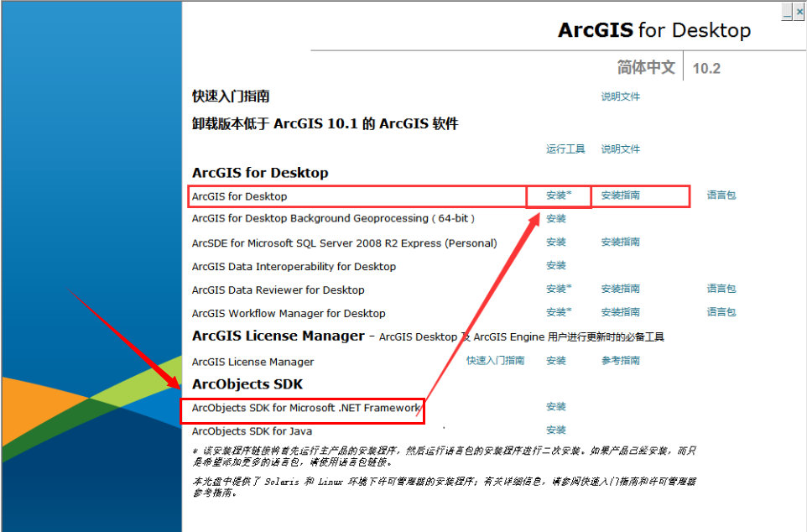Click the 'ArcObjects SDK for Java' text

252,431
